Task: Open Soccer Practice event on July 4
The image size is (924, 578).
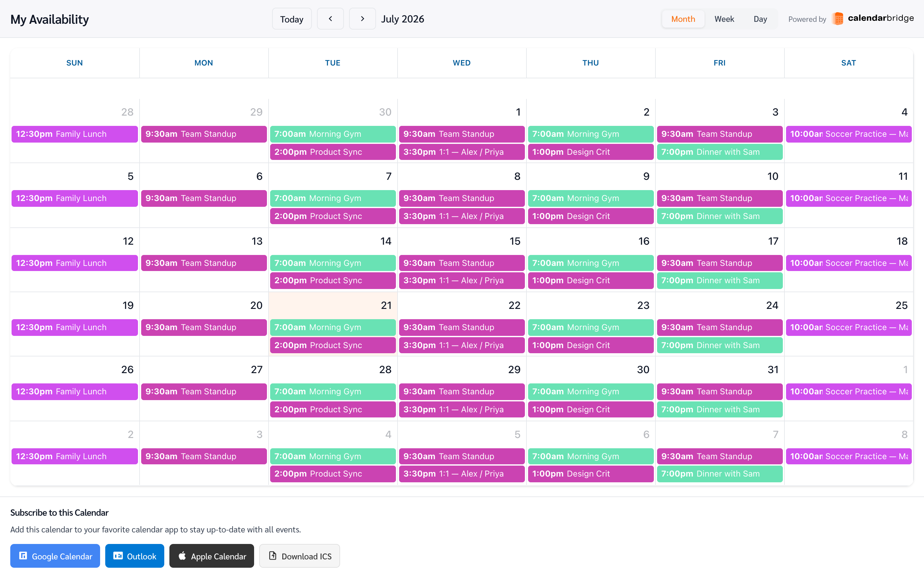Action: pos(849,134)
